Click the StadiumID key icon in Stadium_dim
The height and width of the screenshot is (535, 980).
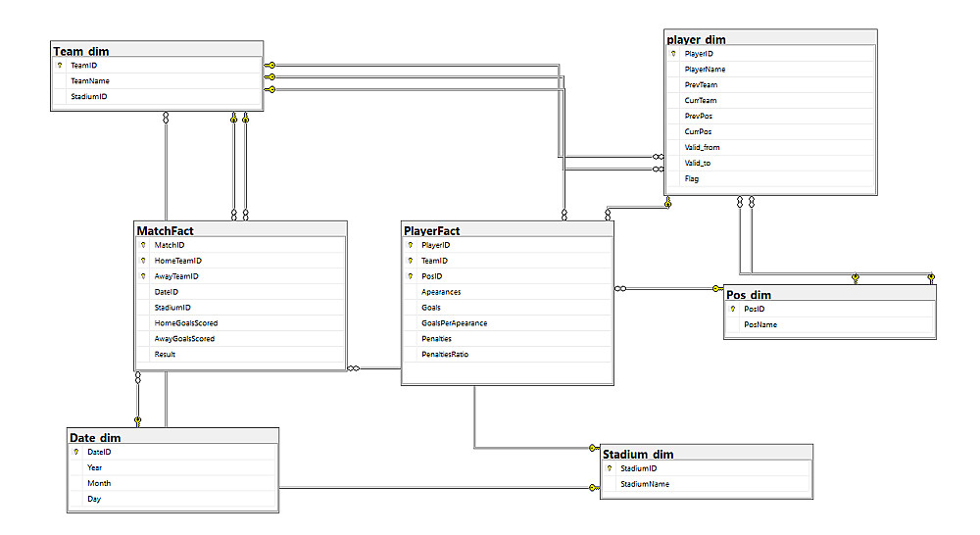coord(610,468)
